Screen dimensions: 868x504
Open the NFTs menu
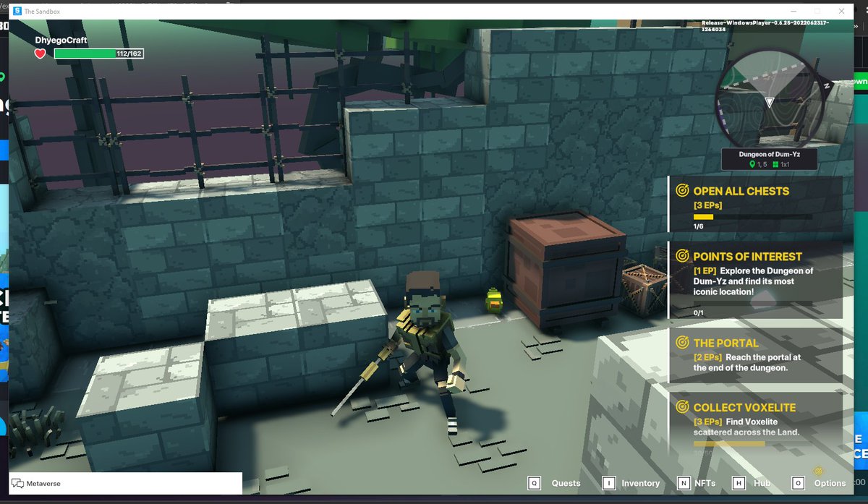705,483
